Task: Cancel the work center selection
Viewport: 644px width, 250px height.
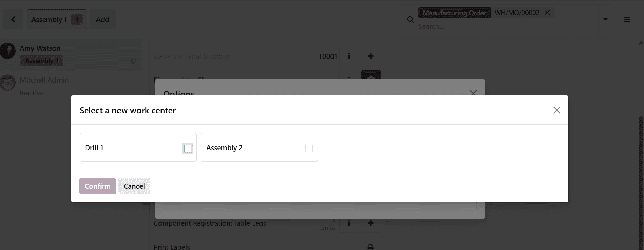Action: click(x=134, y=186)
